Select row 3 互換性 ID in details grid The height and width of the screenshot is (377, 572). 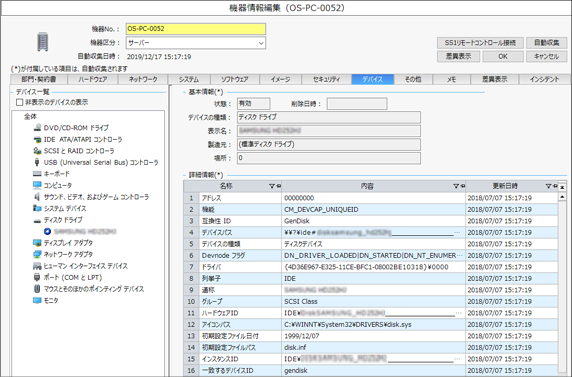[371, 221]
